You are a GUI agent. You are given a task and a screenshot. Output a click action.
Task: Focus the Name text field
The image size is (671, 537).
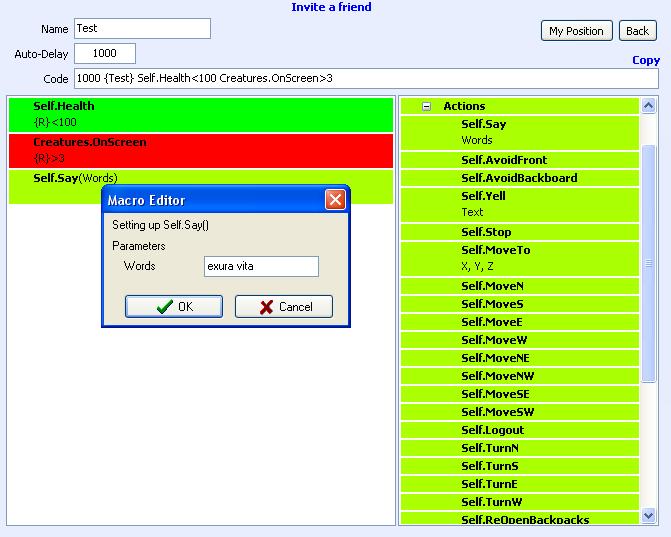pos(141,29)
